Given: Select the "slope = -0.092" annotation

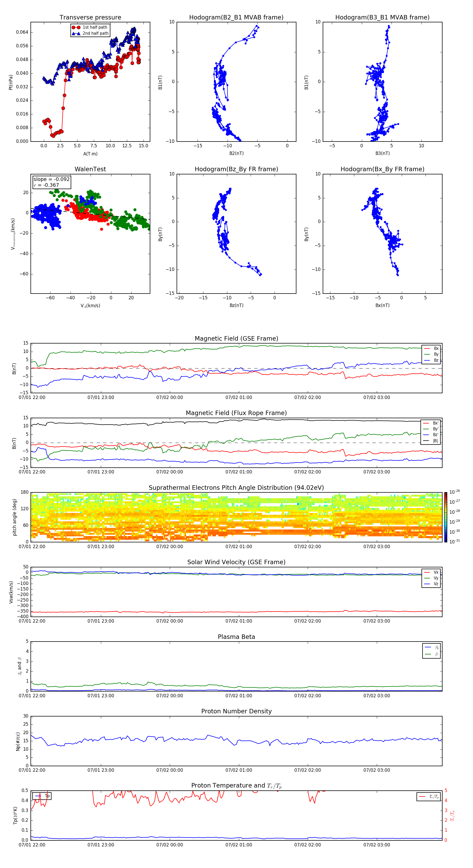Looking at the screenshot, I should tap(52, 179).
